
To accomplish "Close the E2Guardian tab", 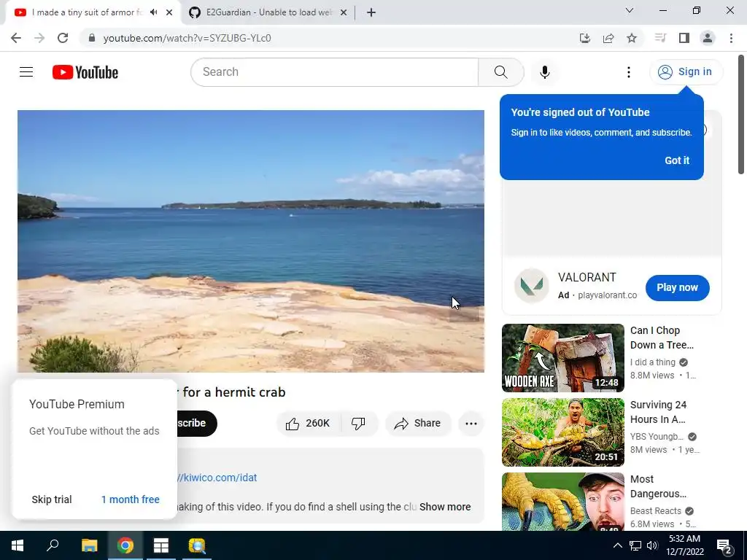I will pos(344,12).
